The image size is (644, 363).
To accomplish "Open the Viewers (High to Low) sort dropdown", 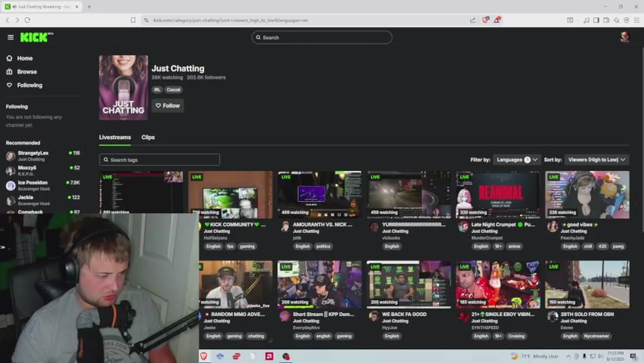I will [x=596, y=160].
